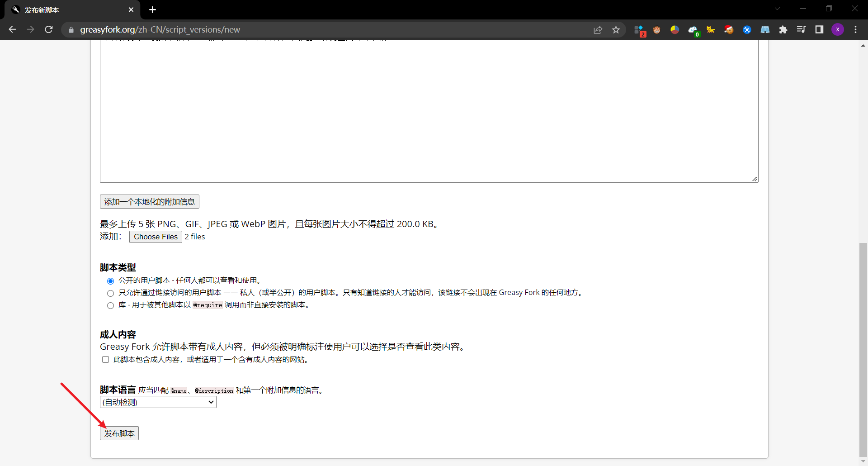Check the adult content checkbox
Image resolution: width=868 pixels, height=466 pixels.
click(105, 360)
